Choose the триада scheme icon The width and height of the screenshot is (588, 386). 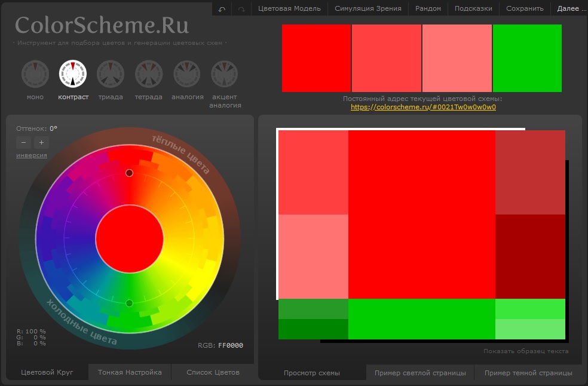(x=111, y=74)
